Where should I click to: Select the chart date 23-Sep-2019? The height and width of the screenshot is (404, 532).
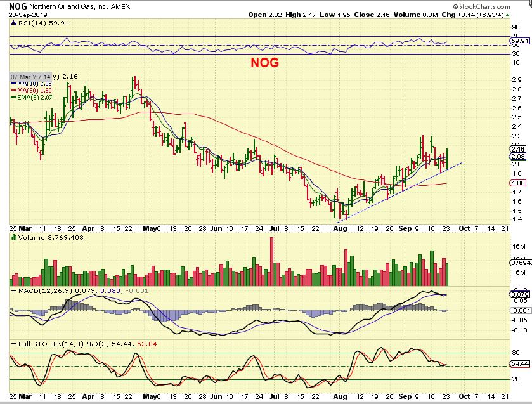pyautogui.click(x=29, y=15)
